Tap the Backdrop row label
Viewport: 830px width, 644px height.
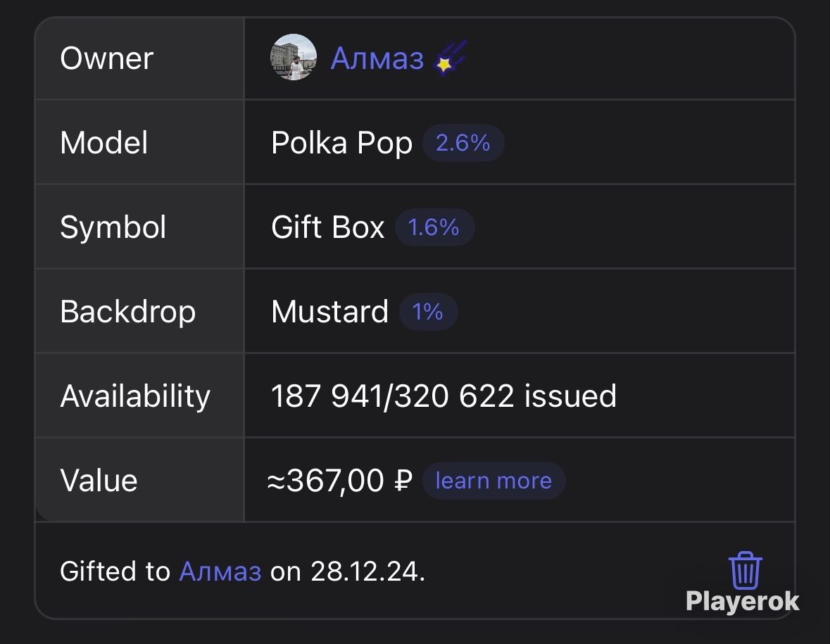tap(127, 312)
